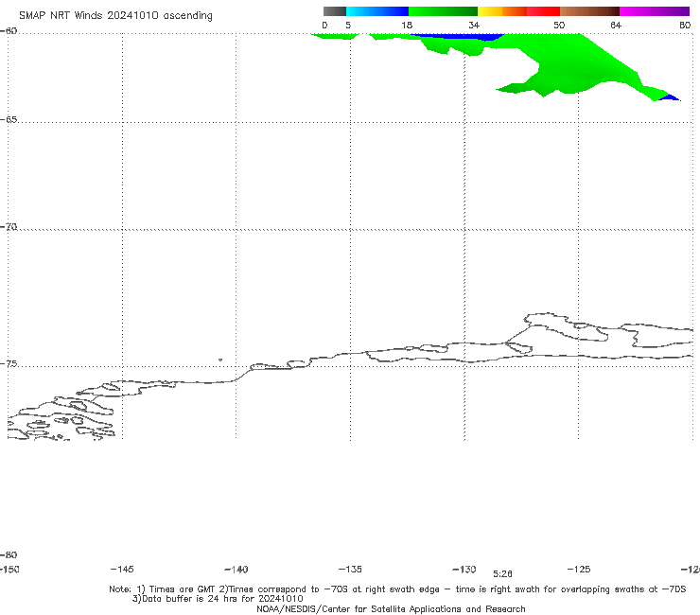Click the NOAA/NESDIS credit line
Viewport: 700px width, 615px height.
(391, 608)
